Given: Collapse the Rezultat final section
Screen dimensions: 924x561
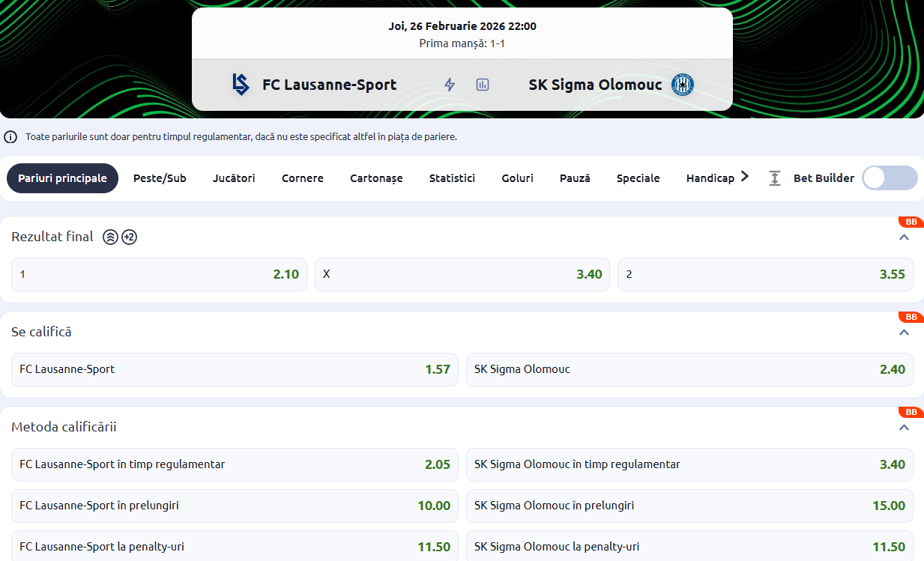Looking at the screenshot, I should pos(904,237).
